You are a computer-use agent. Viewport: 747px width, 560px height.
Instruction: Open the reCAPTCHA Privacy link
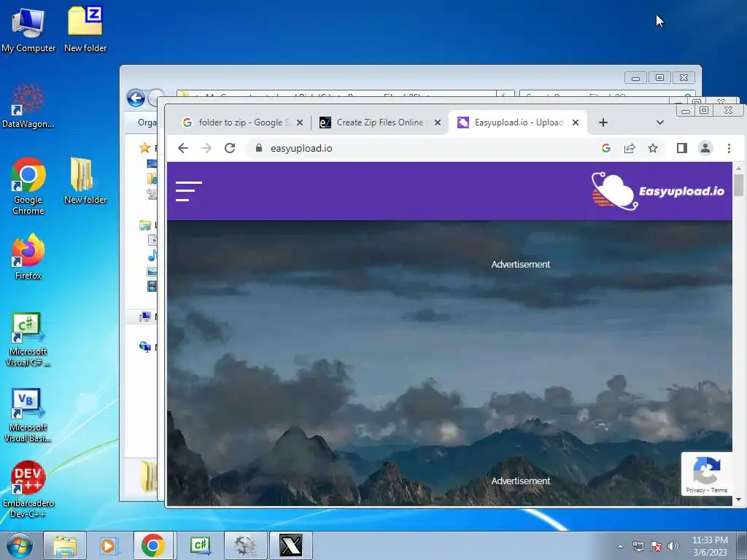click(x=695, y=490)
